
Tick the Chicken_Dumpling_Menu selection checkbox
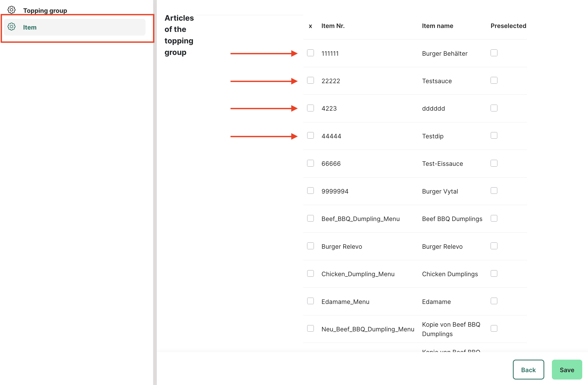point(310,274)
